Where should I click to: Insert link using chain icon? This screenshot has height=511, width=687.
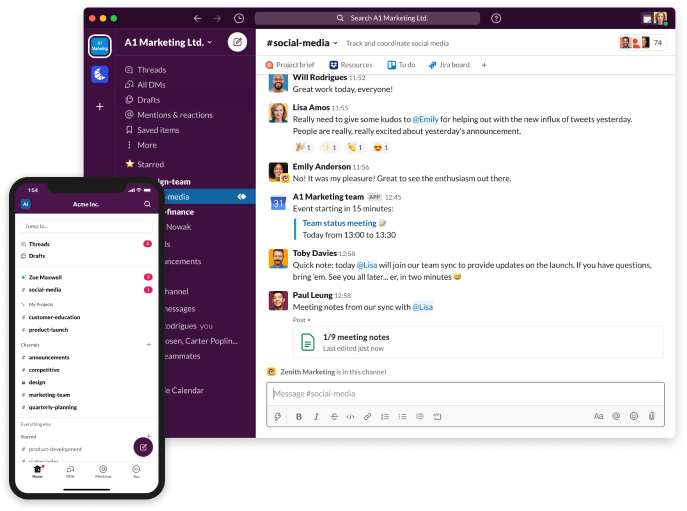pos(368,417)
